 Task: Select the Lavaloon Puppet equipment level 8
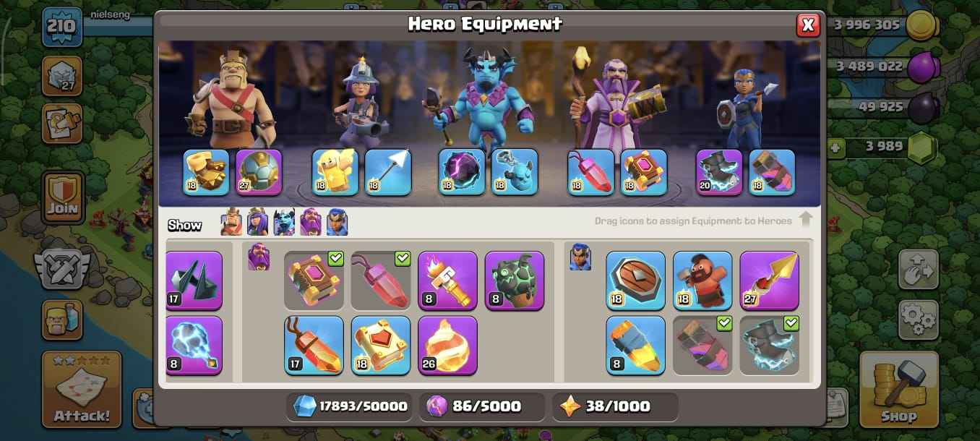point(515,281)
